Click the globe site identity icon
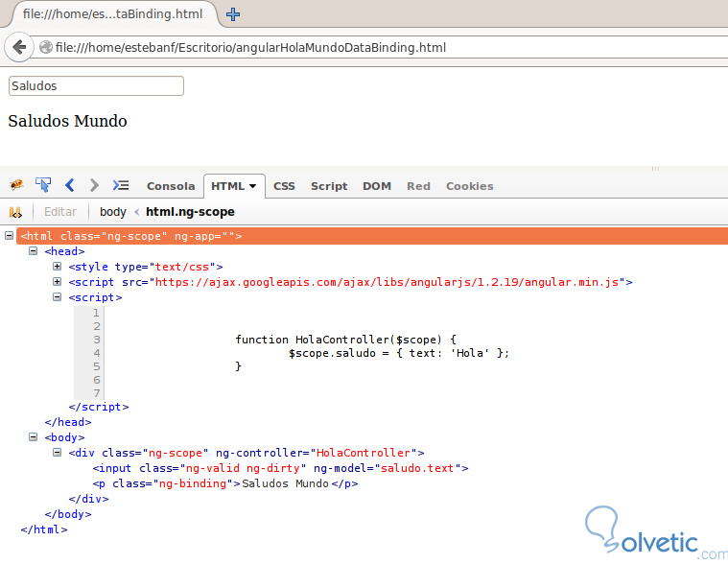 [x=45, y=47]
